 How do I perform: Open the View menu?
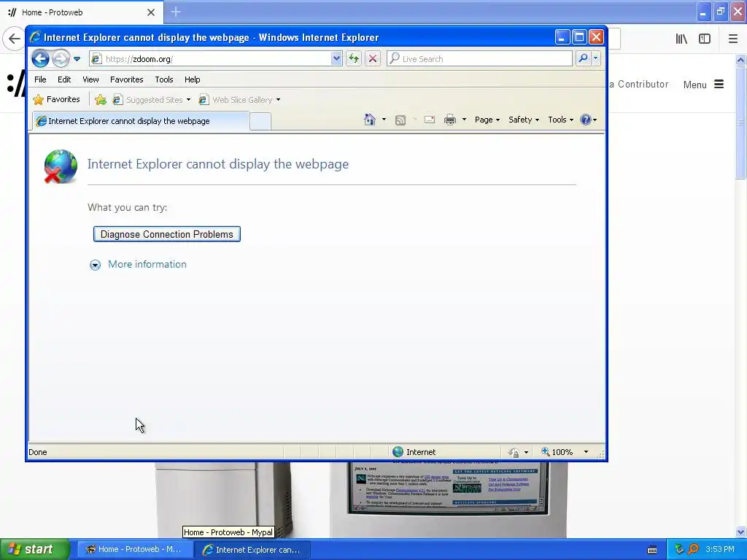90,79
